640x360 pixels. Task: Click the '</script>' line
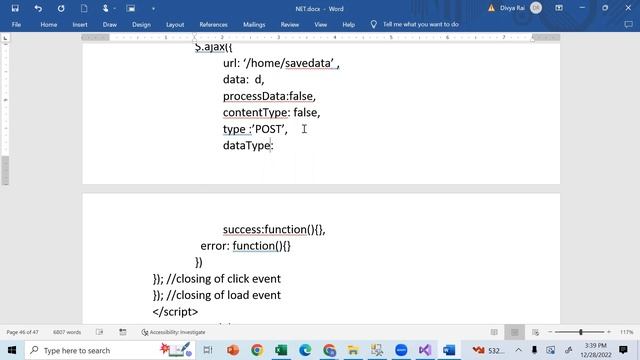pyautogui.click(x=175, y=312)
